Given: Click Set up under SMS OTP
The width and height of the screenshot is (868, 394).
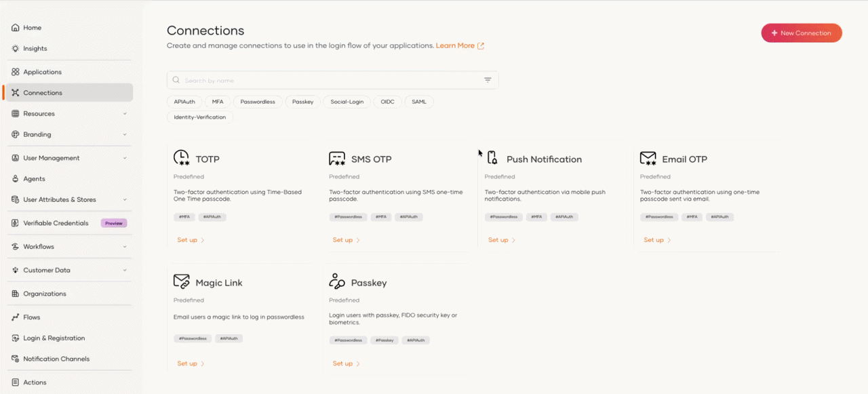Looking at the screenshot, I should click(x=346, y=240).
